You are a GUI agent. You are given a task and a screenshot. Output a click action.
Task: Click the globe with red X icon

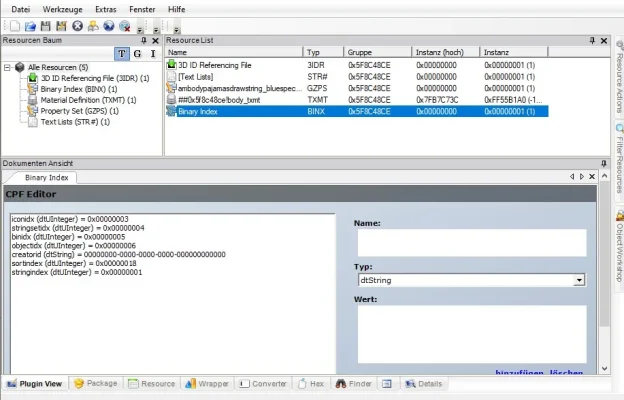click(x=125, y=26)
